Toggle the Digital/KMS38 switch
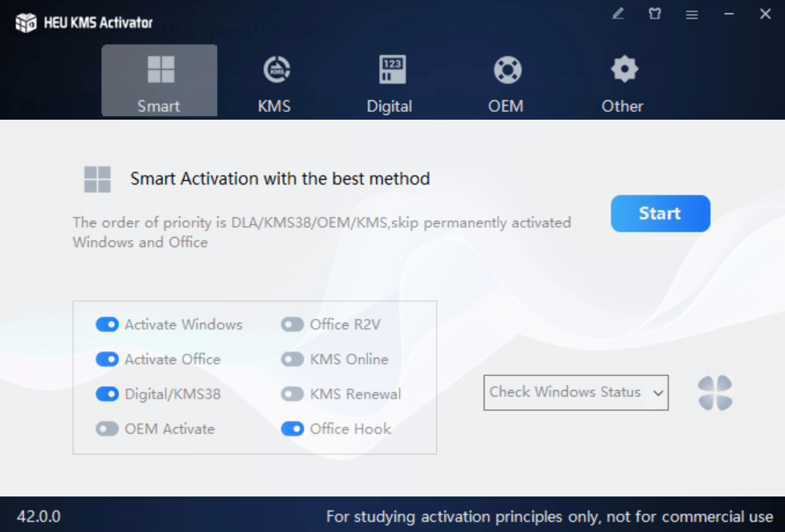This screenshot has height=532, width=785. tap(107, 395)
